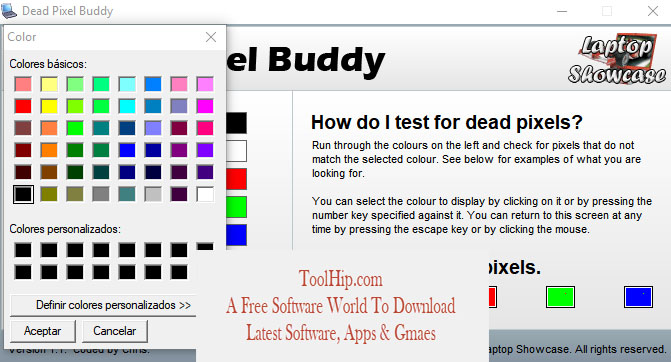This screenshot has width=671, height=362.
Task: Choose the cyan basic colour swatch
Action: pyautogui.click(x=127, y=106)
